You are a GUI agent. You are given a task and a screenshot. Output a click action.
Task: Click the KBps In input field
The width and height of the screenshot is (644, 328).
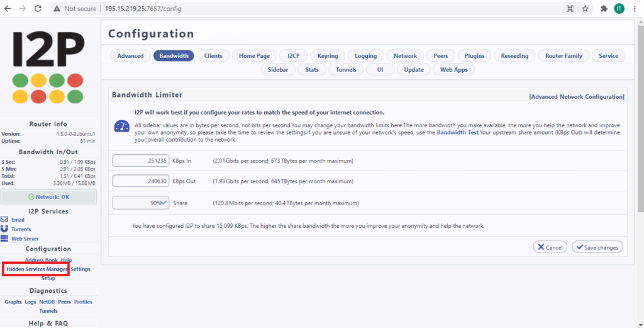(140, 161)
